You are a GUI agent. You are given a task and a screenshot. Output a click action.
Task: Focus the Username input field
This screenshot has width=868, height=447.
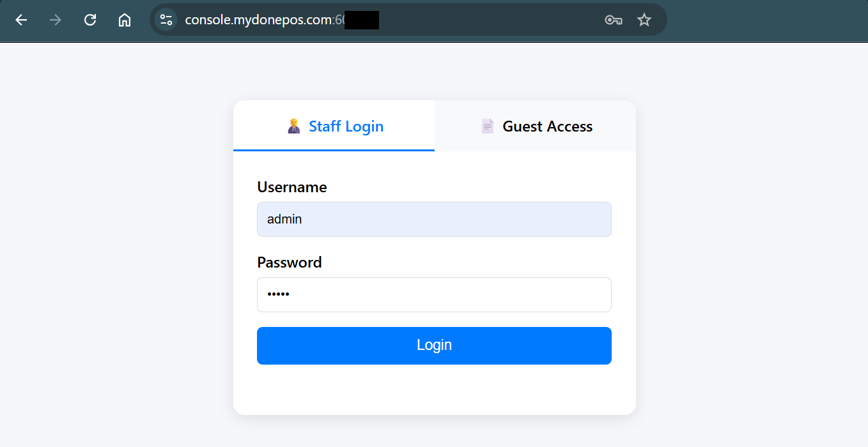coord(434,220)
